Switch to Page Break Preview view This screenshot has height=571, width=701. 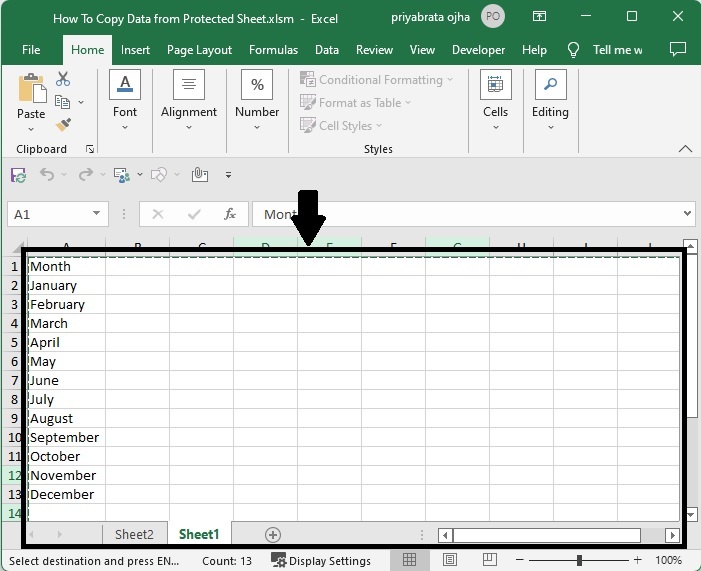click(x=491, y=560)
